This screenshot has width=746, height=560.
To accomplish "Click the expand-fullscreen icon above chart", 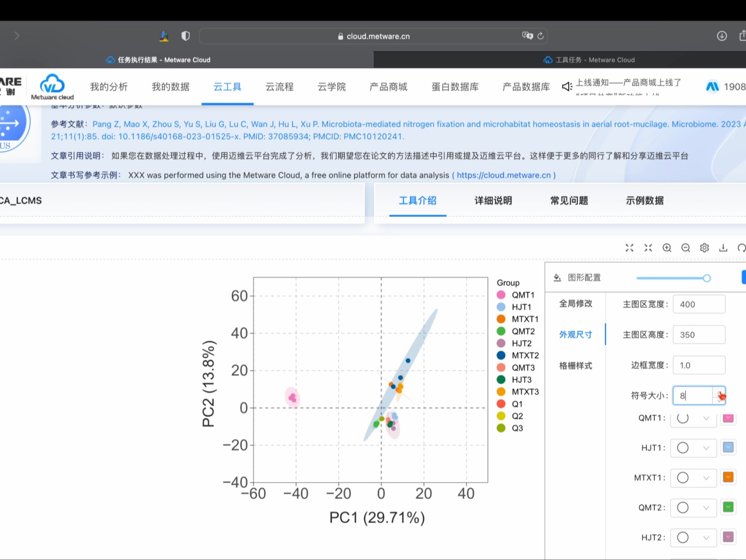I will [x=629, y=248].
